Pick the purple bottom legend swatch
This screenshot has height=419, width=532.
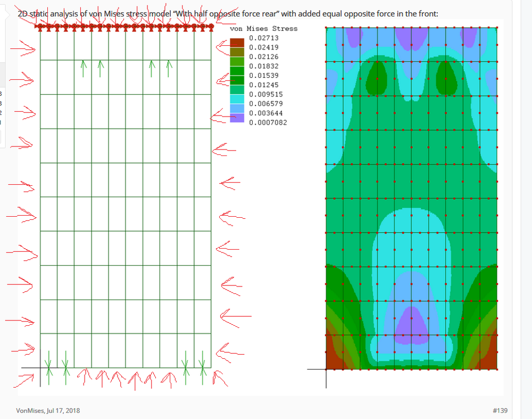pyautogui.click(x=237, y=118)
